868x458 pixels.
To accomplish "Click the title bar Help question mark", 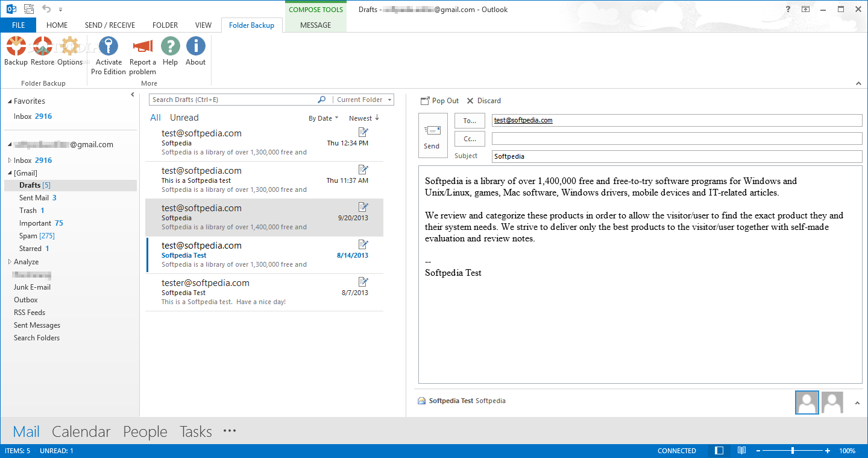I will [x=788, y=9].
